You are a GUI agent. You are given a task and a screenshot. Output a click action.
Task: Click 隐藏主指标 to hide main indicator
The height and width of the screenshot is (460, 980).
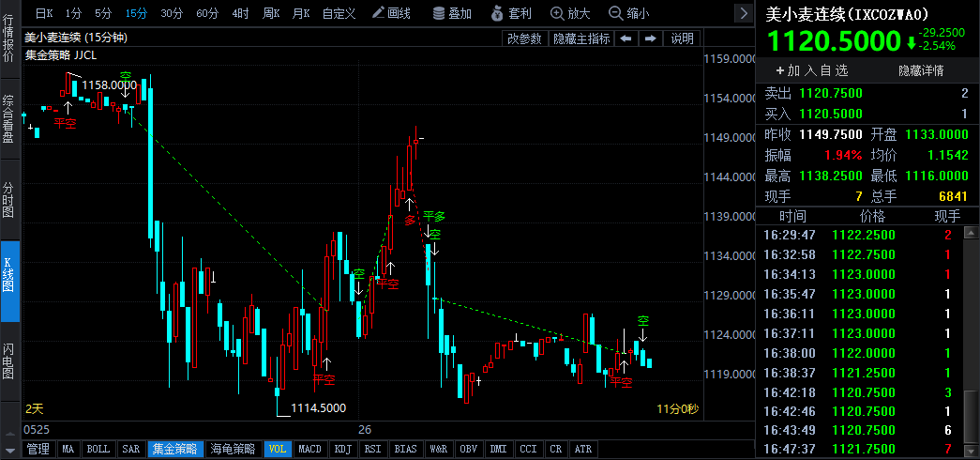point(581,38)
